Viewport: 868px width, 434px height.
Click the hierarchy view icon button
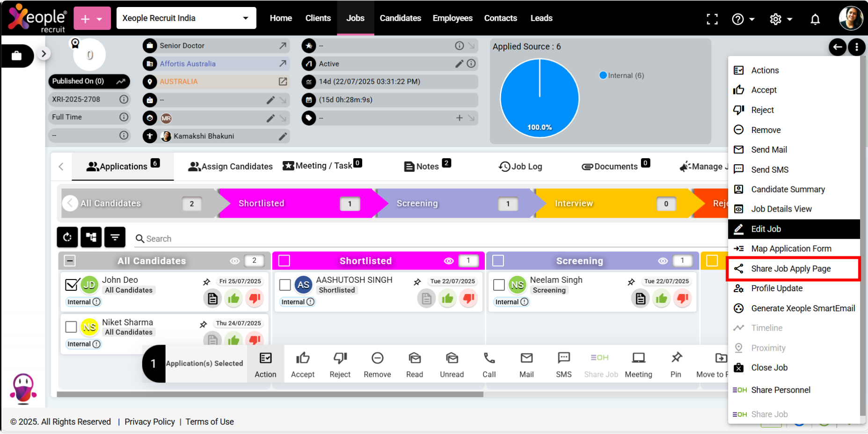[91, 237]
